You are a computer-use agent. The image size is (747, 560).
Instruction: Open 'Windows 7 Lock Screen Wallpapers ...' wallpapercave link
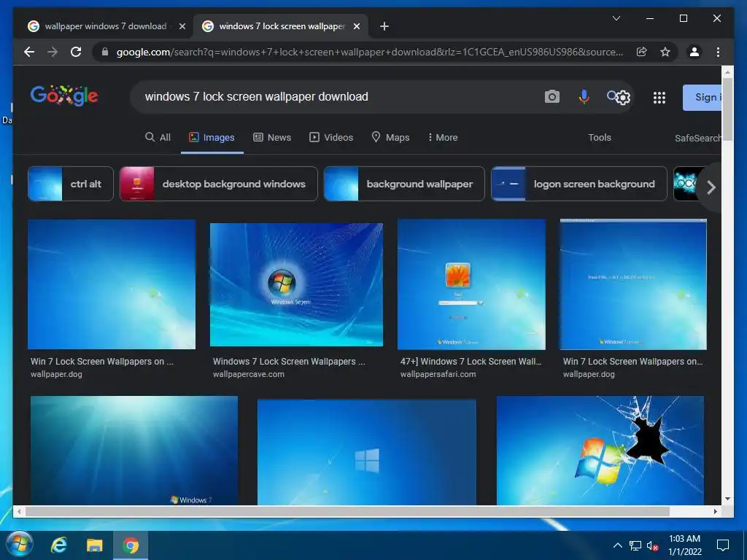pos(289,362)
